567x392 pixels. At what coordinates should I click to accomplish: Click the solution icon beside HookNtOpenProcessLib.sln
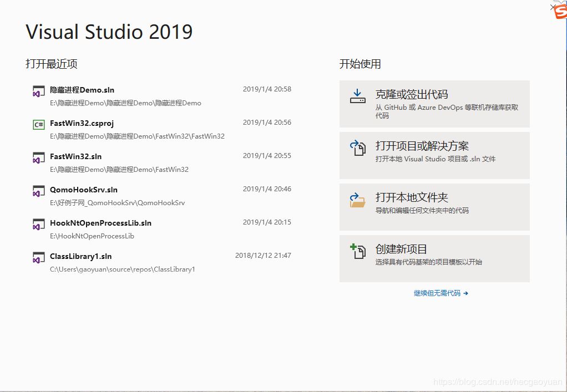(39, 225)
